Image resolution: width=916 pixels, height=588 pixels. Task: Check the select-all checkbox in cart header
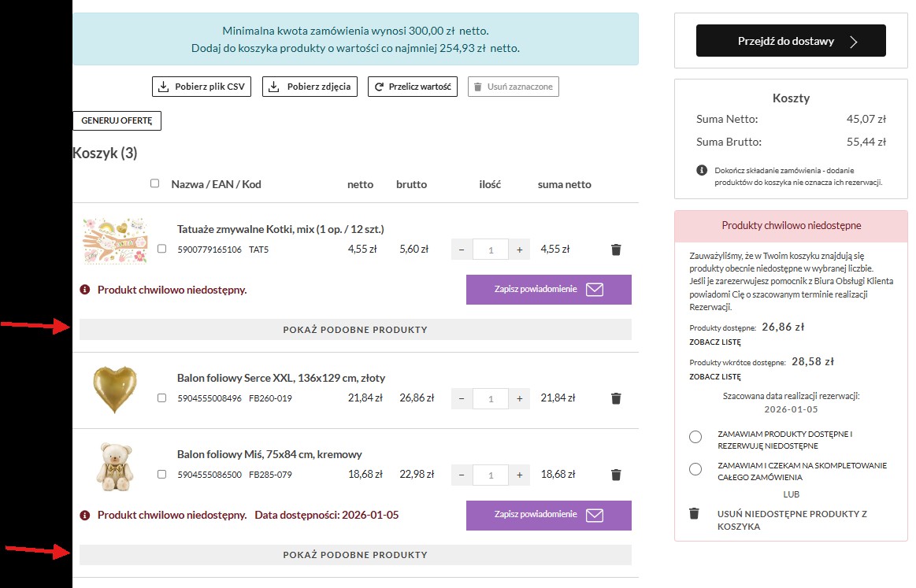pyautogui.click(x=154, y=183)
